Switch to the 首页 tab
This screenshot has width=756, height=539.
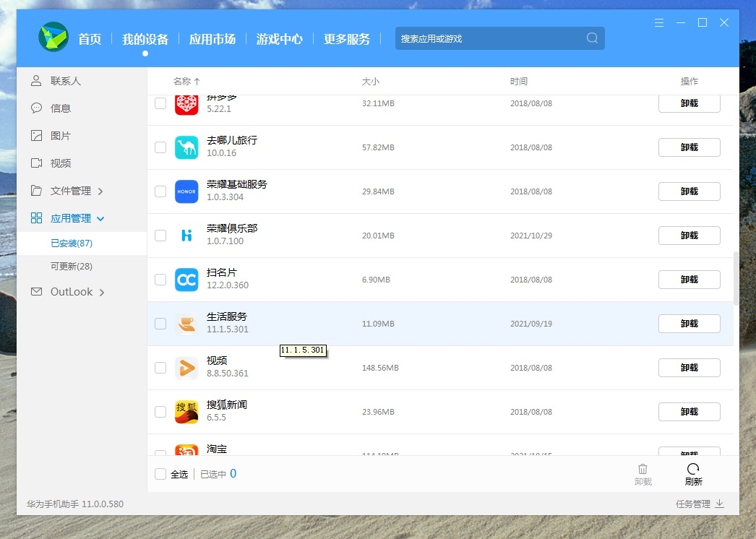90,39
